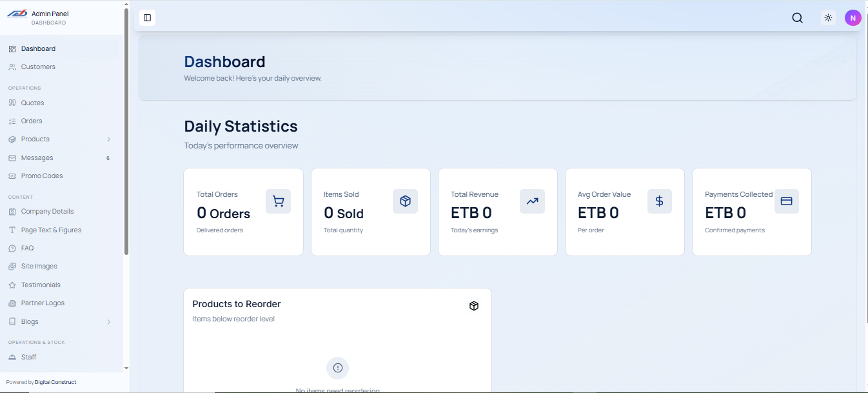Click the Avg Order Value dollar icon
Image resolution: width=868 pixels, height=393 pixels.
659,201
